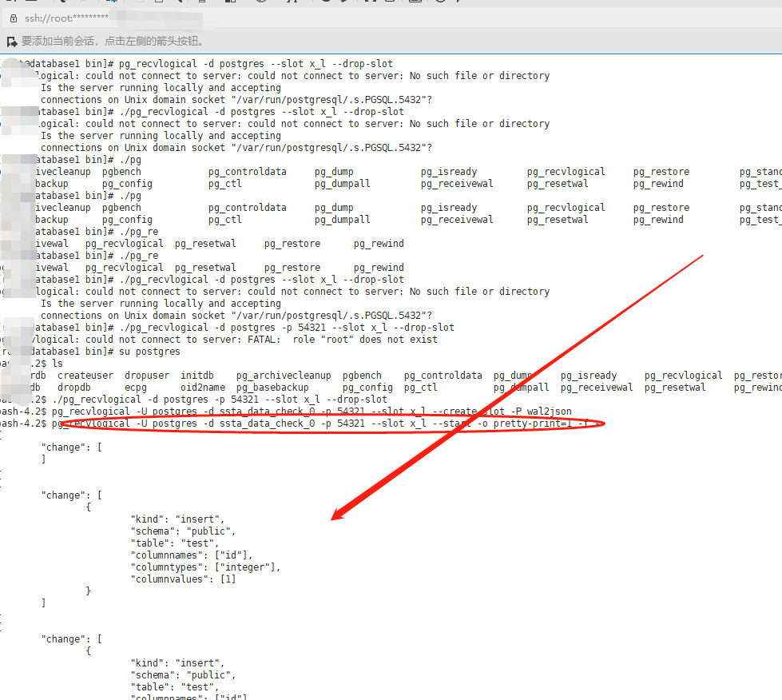
Task: Click the '"columnvalues": [1]' JSON line
Action: (x=183, y=579)
